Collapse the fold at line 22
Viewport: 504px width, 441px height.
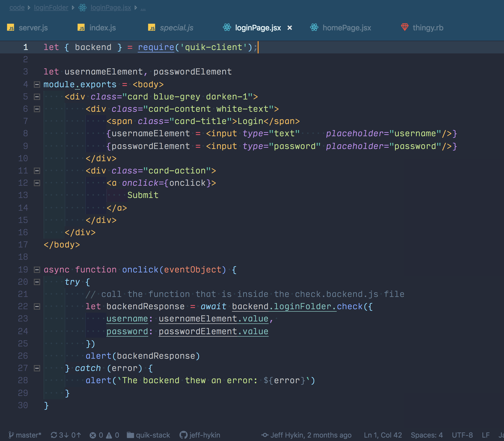37,307
